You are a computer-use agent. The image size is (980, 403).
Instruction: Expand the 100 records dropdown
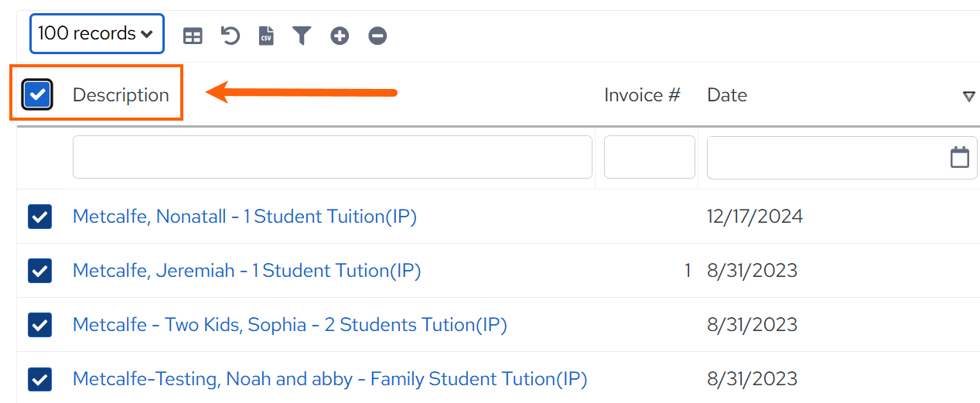(97, 34)
